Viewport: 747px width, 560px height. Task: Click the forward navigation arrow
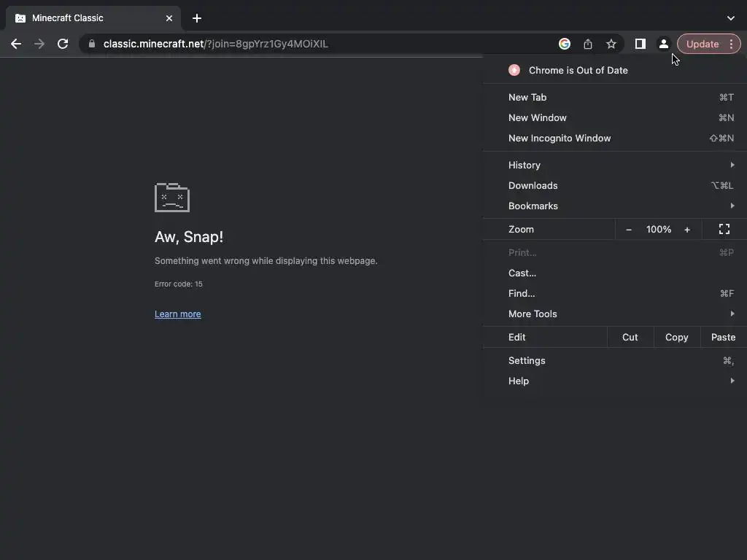click(x=39, y=44)
